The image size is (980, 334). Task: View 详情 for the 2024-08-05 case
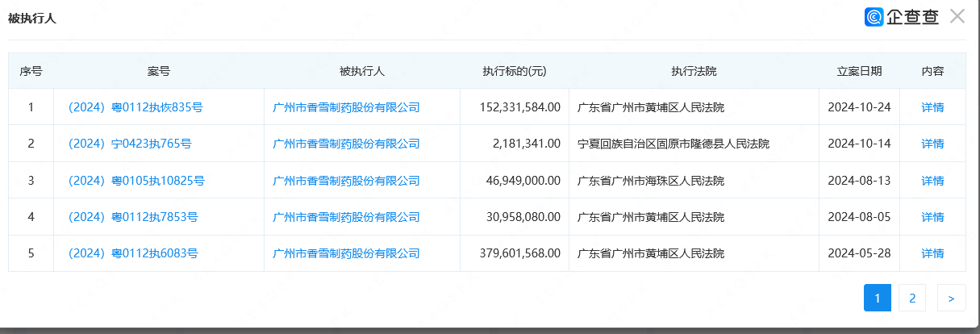pyautogui.click(x=932, y=217)
